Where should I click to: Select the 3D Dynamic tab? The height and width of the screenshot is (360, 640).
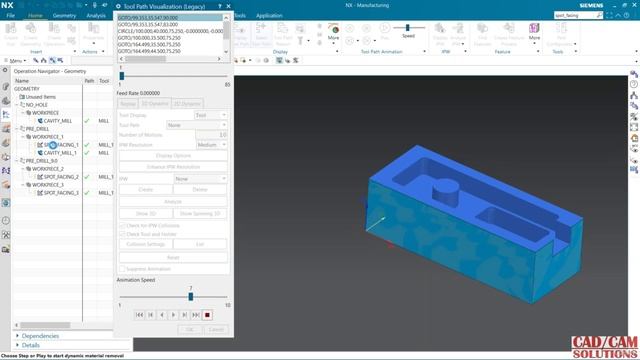[155, 104]
